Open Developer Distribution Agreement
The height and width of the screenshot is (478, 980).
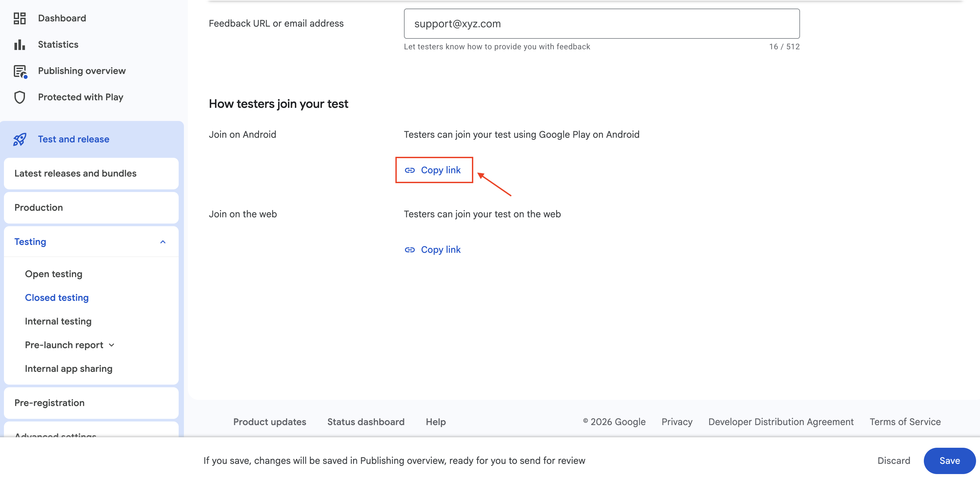tap(781, 422)
